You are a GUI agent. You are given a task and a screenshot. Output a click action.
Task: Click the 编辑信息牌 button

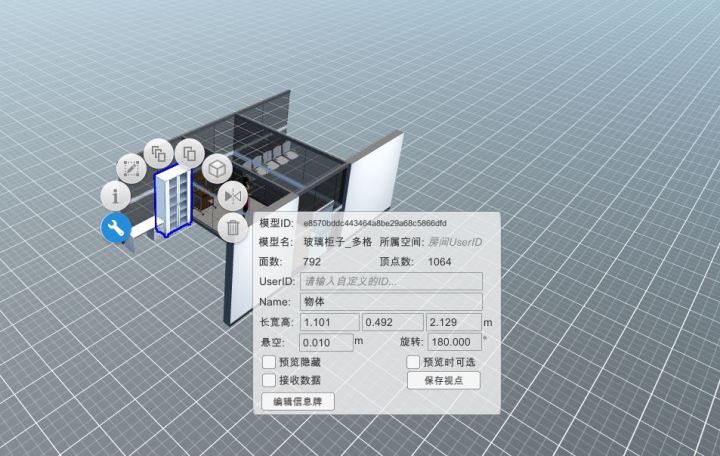click(x=298, y=402)
